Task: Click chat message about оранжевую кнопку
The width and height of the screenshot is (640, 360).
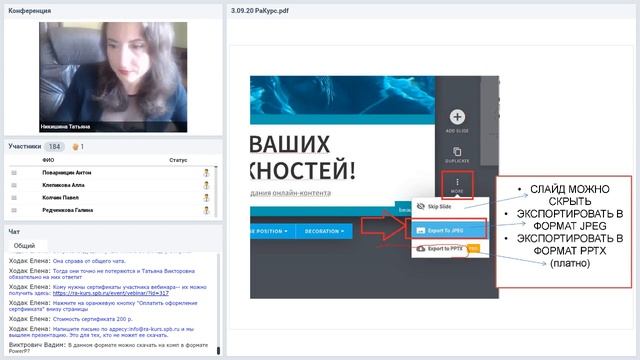Action: click(103, 306)
